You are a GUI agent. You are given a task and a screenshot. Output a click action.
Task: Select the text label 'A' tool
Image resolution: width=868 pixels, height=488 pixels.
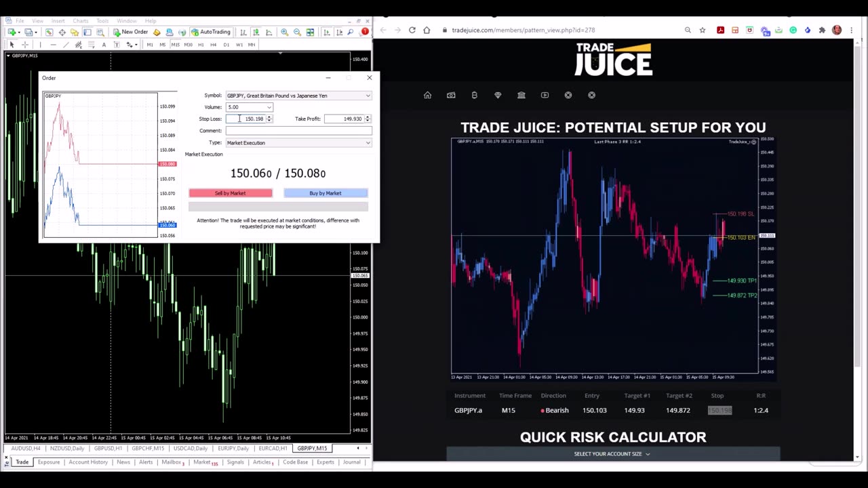[104, 45]
